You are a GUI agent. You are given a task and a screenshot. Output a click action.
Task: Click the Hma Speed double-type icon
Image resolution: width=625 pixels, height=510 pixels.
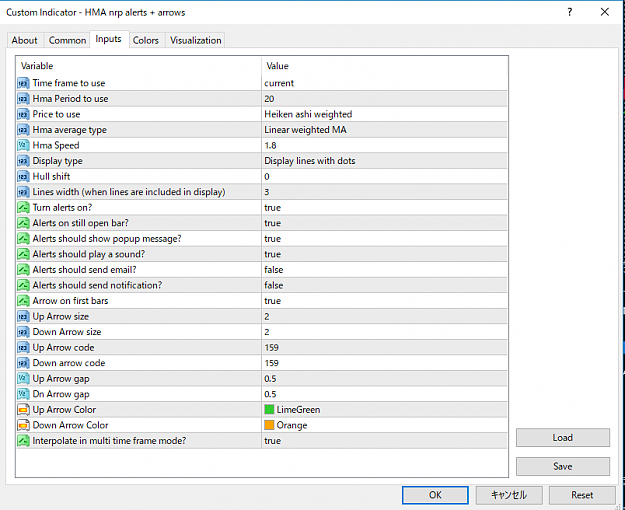[23, 145]
